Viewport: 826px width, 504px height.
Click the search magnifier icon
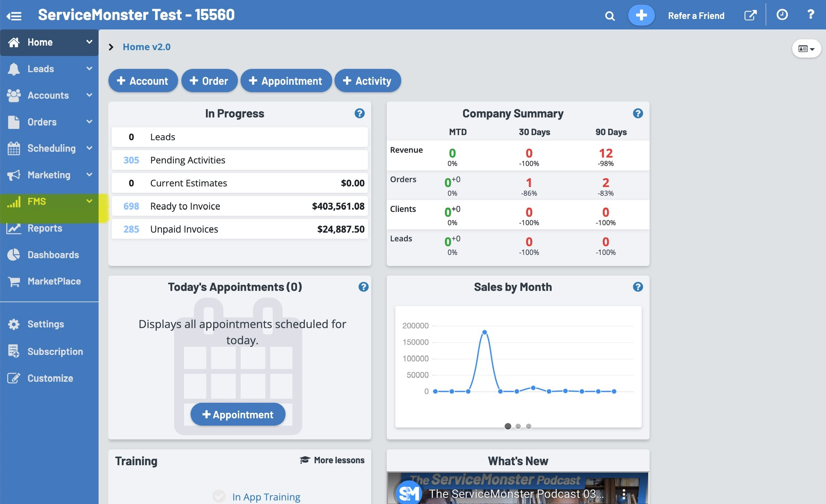610,16
